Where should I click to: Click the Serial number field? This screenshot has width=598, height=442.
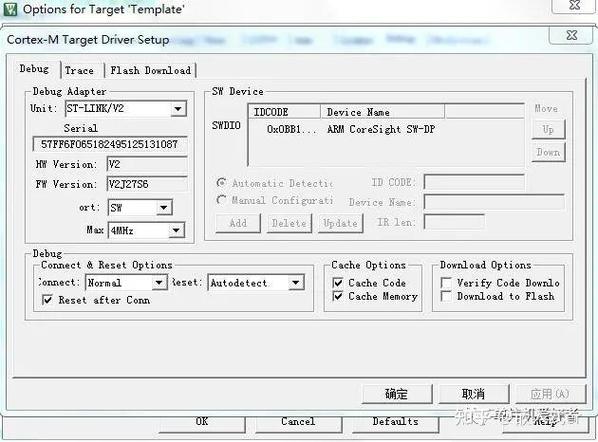point(110,145)
